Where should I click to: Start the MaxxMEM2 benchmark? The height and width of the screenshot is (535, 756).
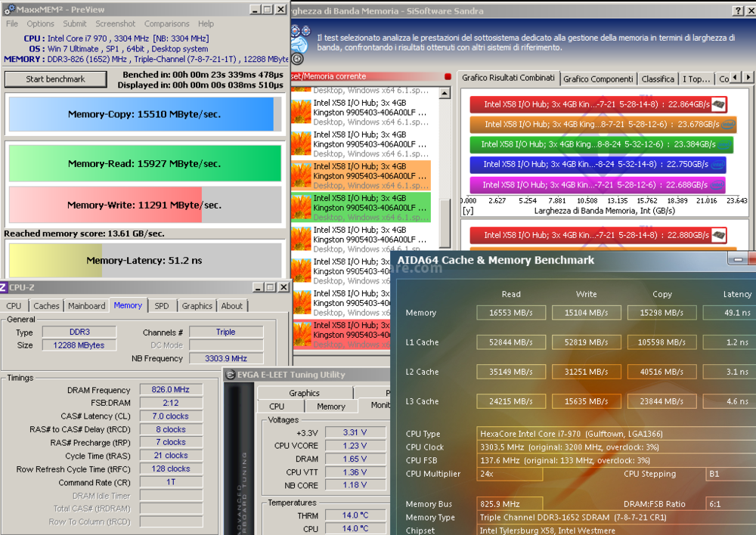[55, 79]
